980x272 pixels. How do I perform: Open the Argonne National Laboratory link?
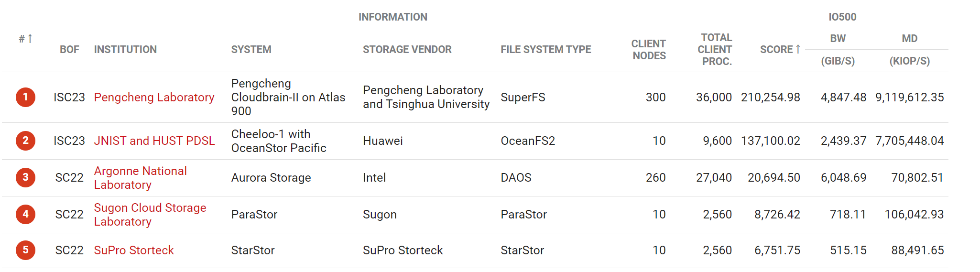pyautogui.click(x=141, y=177)
